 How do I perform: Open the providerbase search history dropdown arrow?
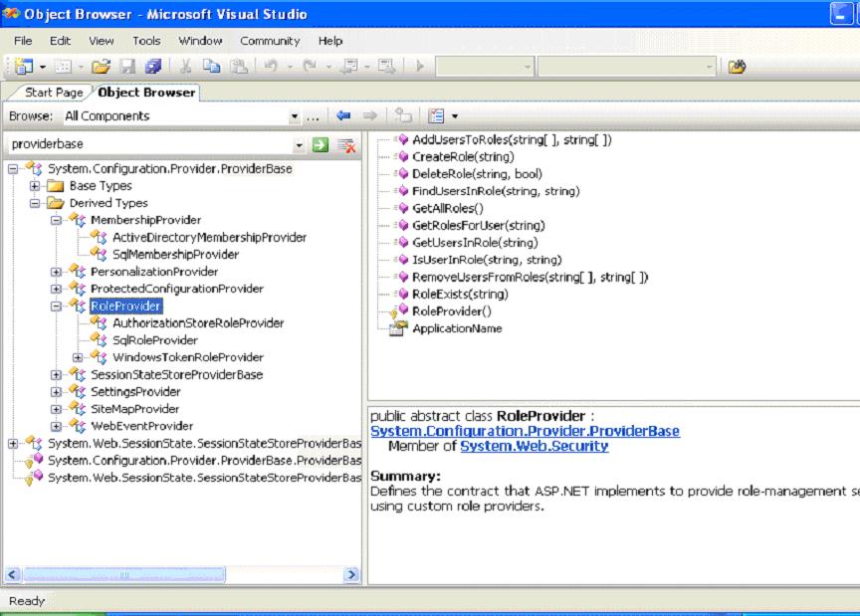[x=299, y=145]
